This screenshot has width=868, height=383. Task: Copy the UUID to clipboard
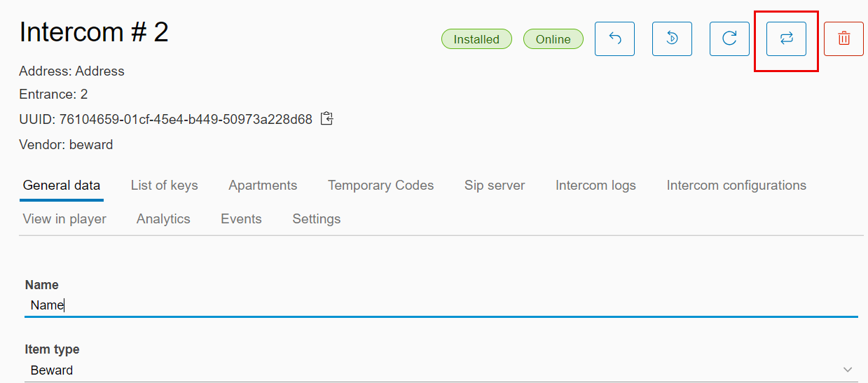[326, 118]
